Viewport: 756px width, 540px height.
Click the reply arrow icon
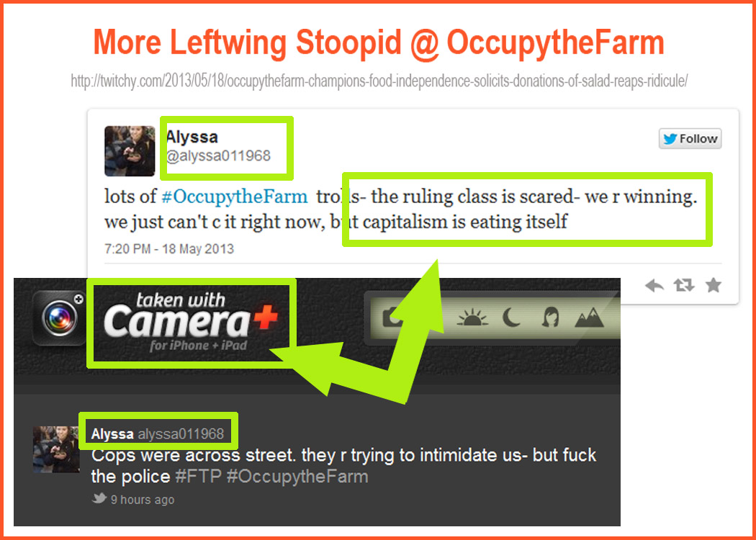(x=654, y=286)
